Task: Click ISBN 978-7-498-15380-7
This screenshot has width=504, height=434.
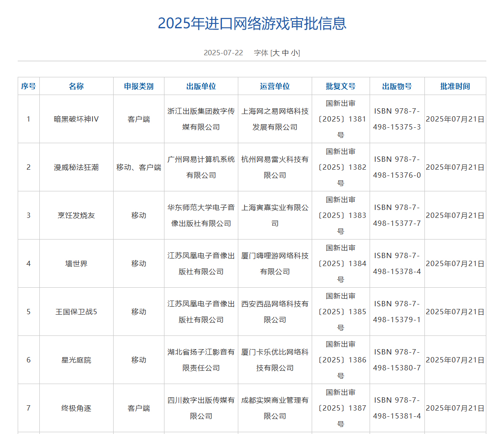Action: [x=397, y=360]
